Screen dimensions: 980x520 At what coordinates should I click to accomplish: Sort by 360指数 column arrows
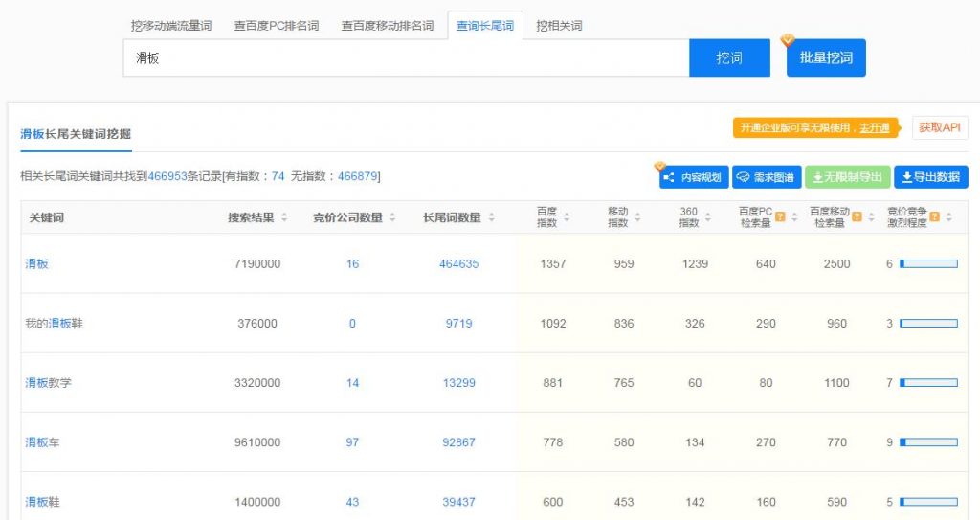707,217
